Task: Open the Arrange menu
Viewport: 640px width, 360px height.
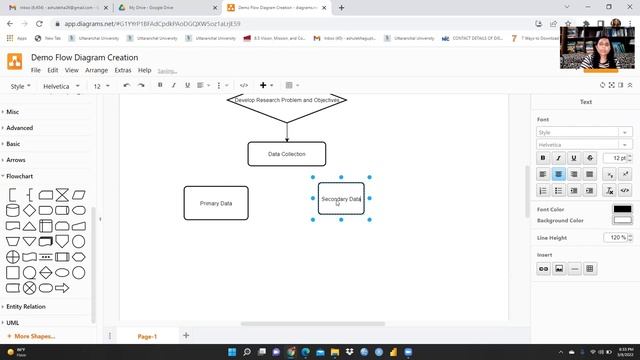Action: [96, 70]
